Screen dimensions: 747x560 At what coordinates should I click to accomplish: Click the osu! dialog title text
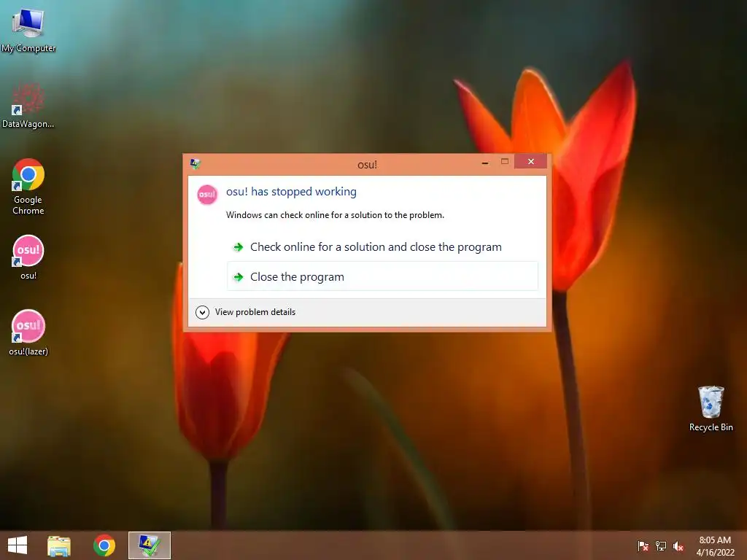click(368, 165)
